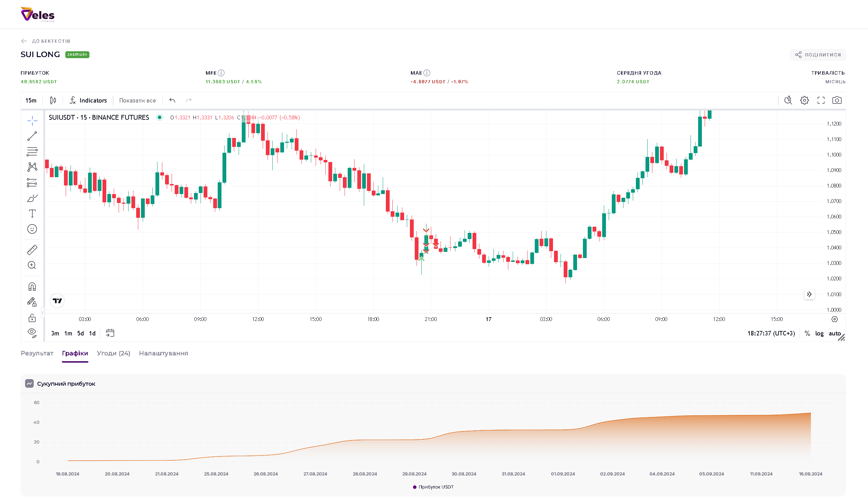Open the candlestick chart style selector

(53, 100)
